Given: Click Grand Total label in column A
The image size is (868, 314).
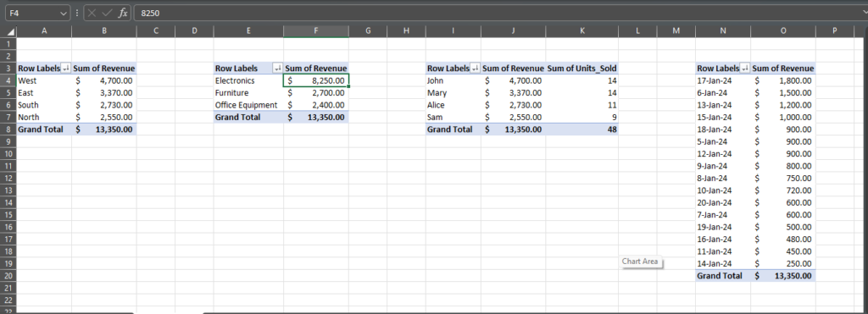Looking at the screenshot, I should coord(44,129).
